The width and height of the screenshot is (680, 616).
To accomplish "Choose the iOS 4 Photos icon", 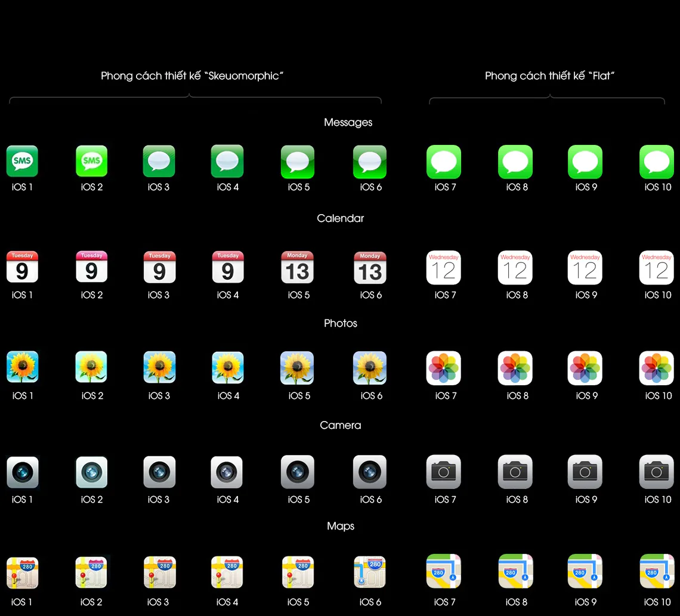I will [228, 367].
